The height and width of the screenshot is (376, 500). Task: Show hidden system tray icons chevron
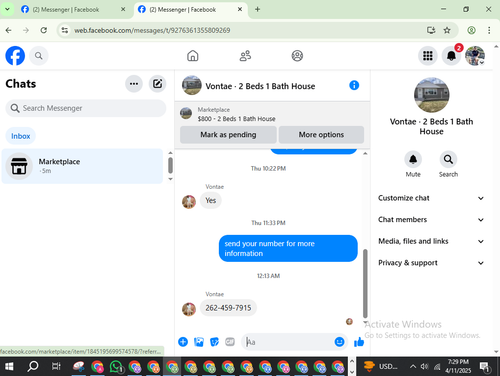pyautogui.click(x=413, y=367)
